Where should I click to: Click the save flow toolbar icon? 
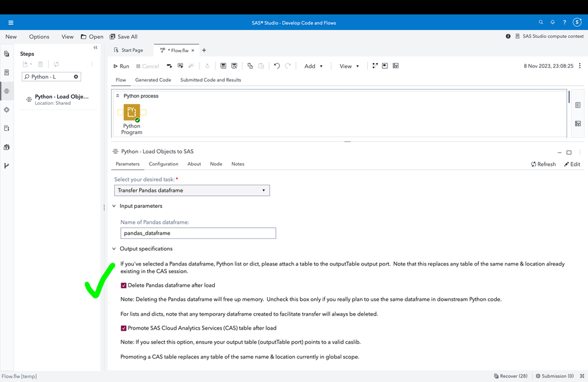coord(223,66)
